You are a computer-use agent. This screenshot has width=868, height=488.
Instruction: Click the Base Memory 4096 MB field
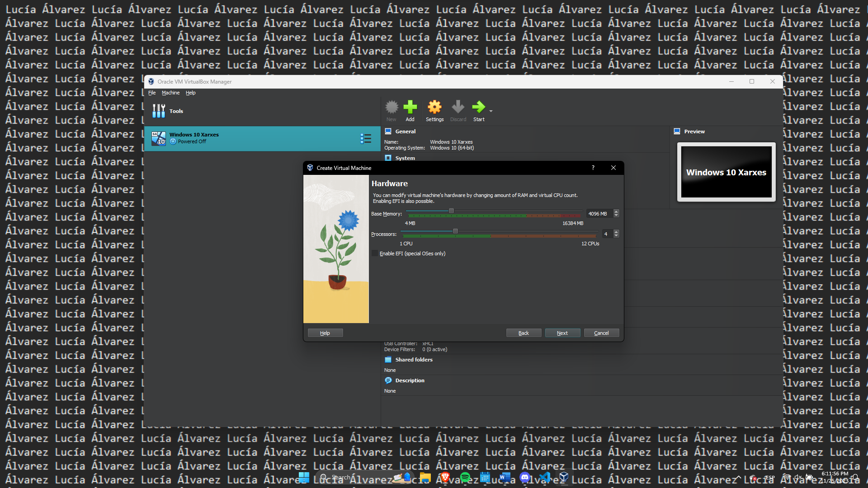(x=599, y=214)
